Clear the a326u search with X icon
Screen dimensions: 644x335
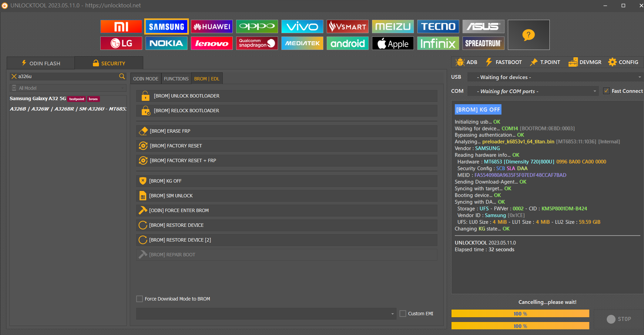point(14,76)
